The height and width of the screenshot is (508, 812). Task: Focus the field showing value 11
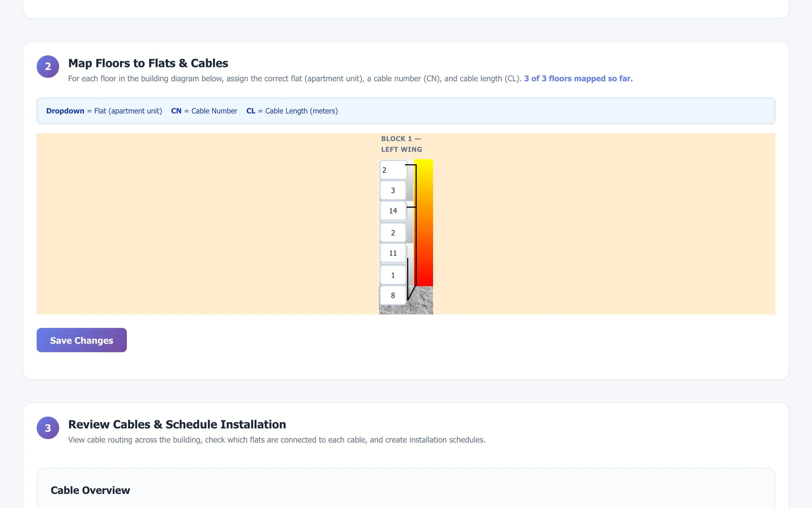pos(393,253)
